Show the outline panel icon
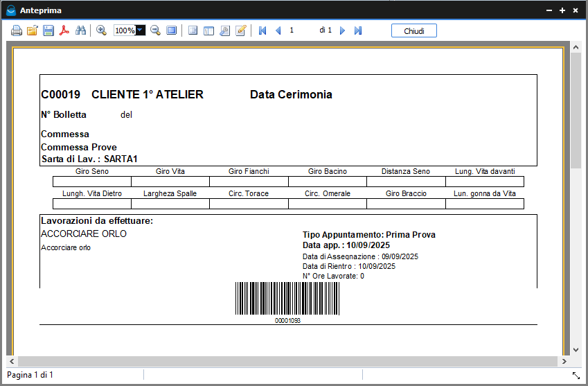 [193, 30]
